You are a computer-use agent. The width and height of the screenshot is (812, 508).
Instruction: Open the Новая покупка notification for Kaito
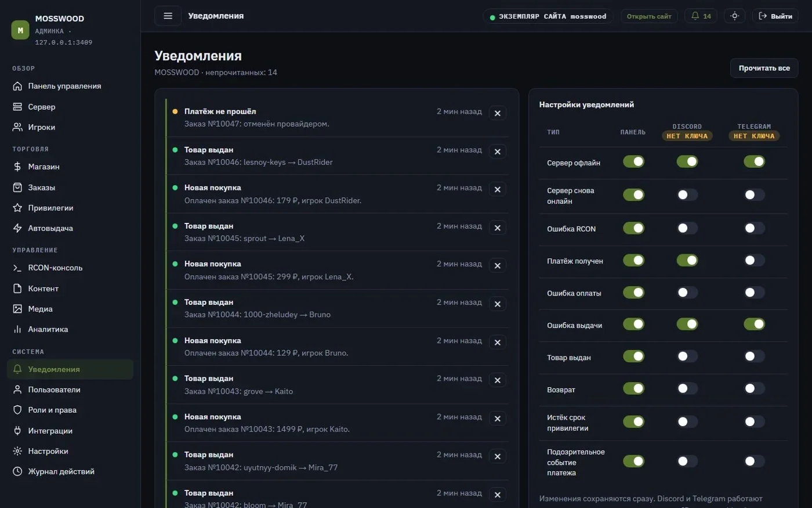tap(337, 423)
